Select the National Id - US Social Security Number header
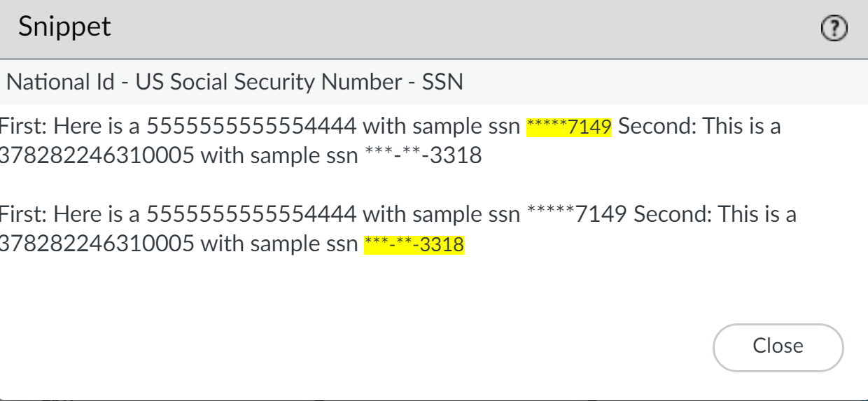 click(234, 83)
